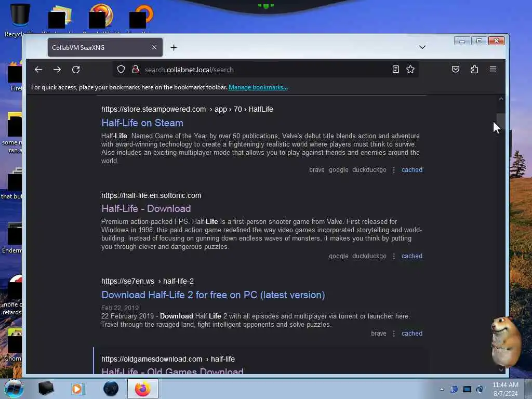This screenshot has height=399, width=532.
Task: Open media player taskbar icon
Action: click(77, 389)
